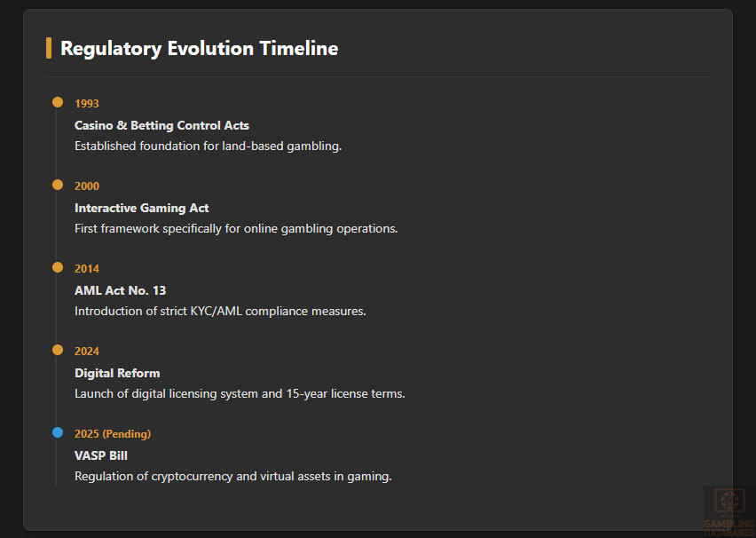
Task: Click the 1993 year label
Action: (87, 104)
